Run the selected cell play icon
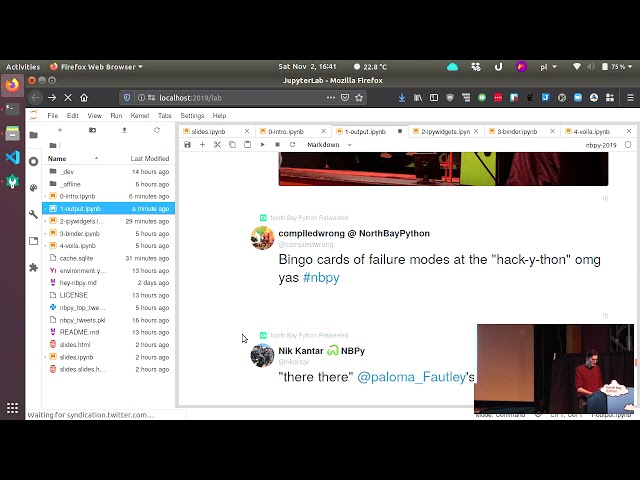 262,144
